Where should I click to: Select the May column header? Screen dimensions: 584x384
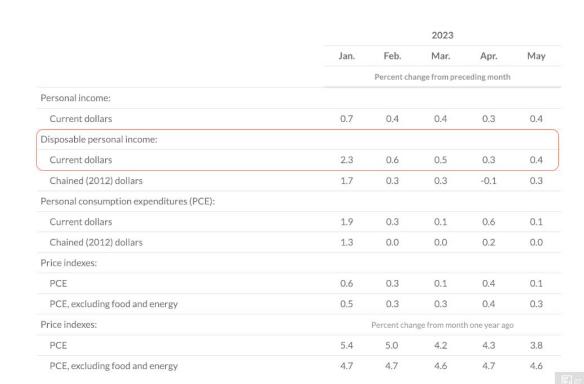pyautogui.click(x=536, y=56)
